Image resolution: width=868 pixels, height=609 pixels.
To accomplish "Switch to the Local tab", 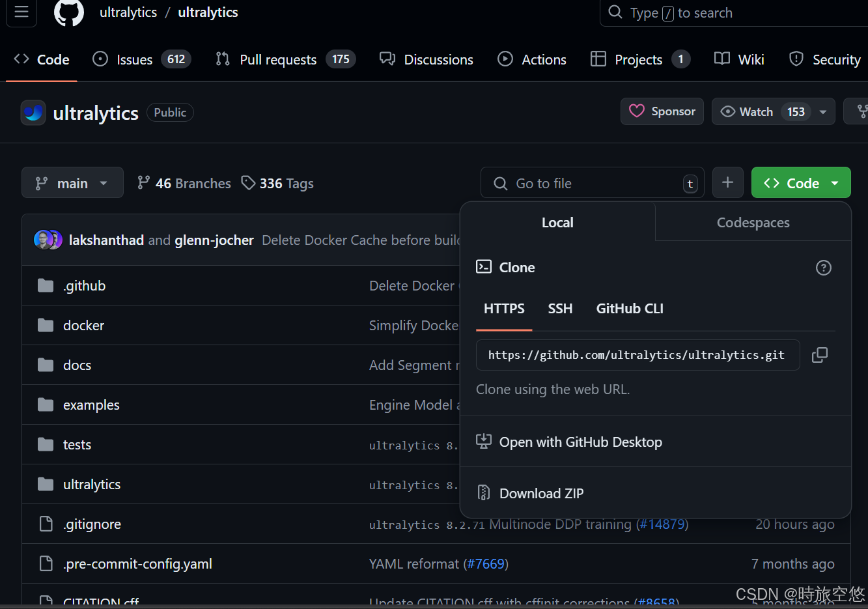I will [x=557, y=222].
